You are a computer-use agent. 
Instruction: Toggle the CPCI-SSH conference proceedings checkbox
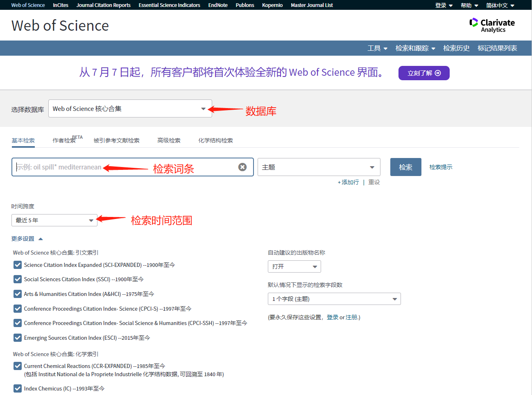[18, 323]
